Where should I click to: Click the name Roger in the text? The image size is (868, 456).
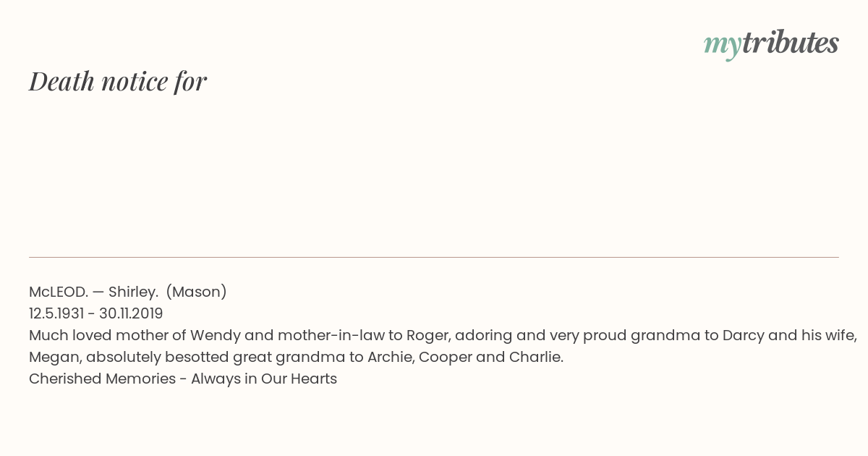click(x=427, y=335)
